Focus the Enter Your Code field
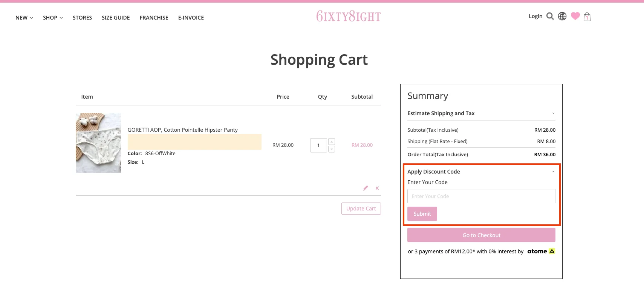644x294 pixels. (481, 196)
